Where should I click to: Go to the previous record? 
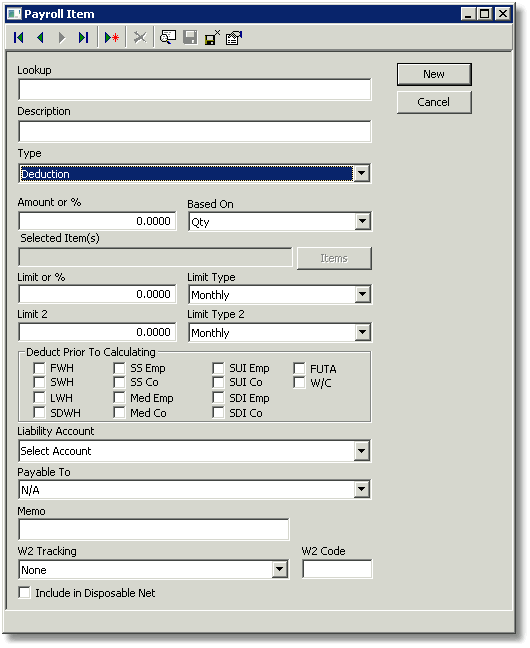click(40, 38)
